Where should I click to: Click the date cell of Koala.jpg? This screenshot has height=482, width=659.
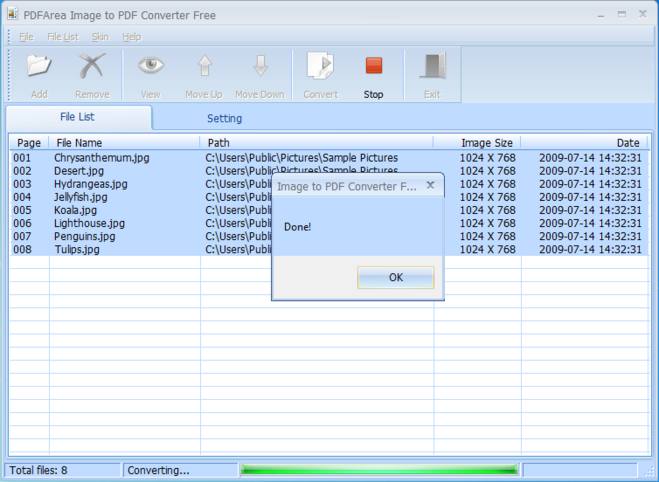(590, 210)
